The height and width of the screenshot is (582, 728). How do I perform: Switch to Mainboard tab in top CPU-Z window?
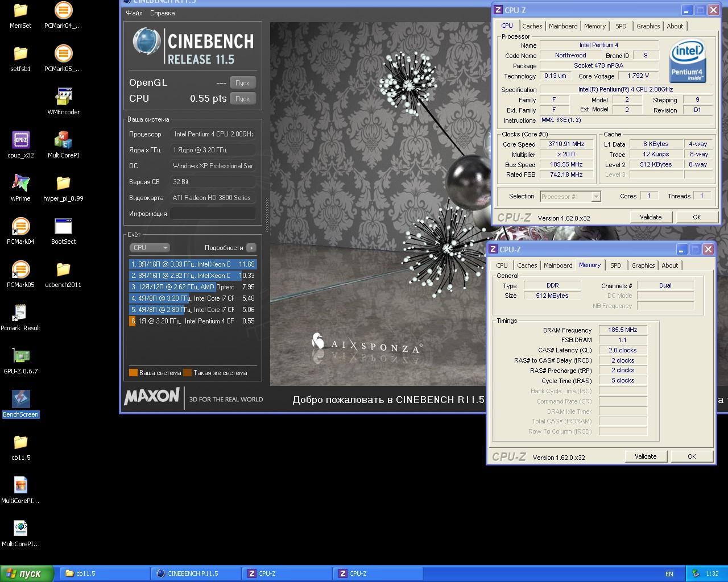[563, 26]
